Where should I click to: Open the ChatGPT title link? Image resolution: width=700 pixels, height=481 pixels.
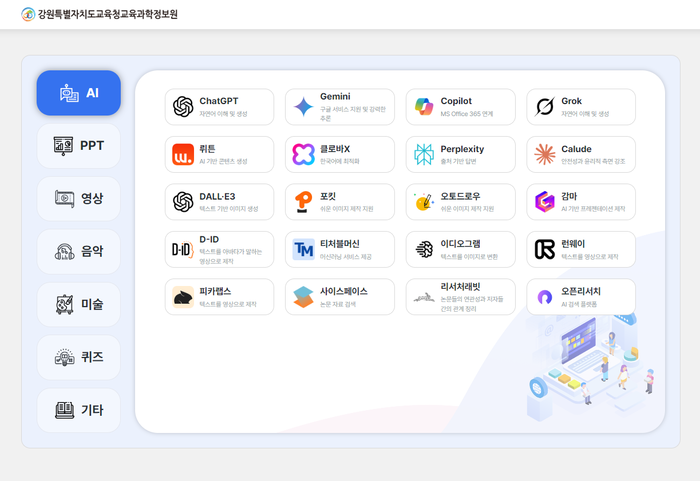click(x=219, y=101)
